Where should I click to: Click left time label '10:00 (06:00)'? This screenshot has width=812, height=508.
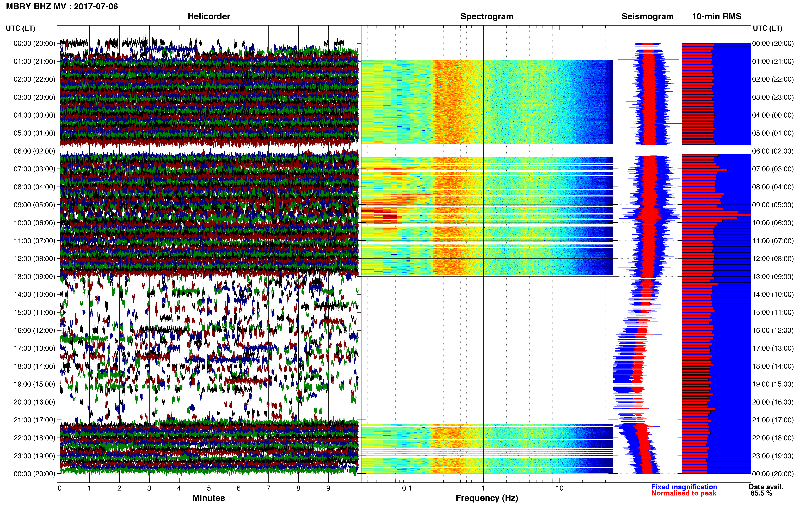coord(34,223)
